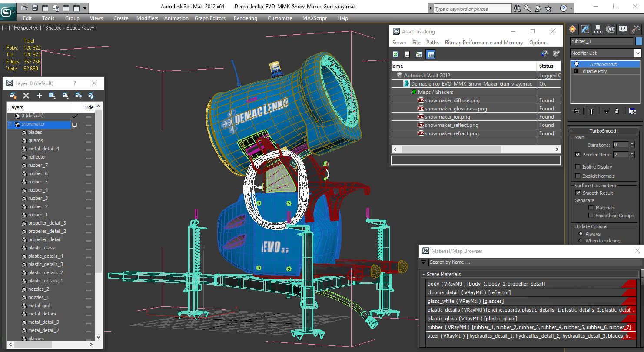The height and width of the screenshot is (352, 644).
Task: Collapse the snowmaker layer tree node
Action: (x=11, y=124)
